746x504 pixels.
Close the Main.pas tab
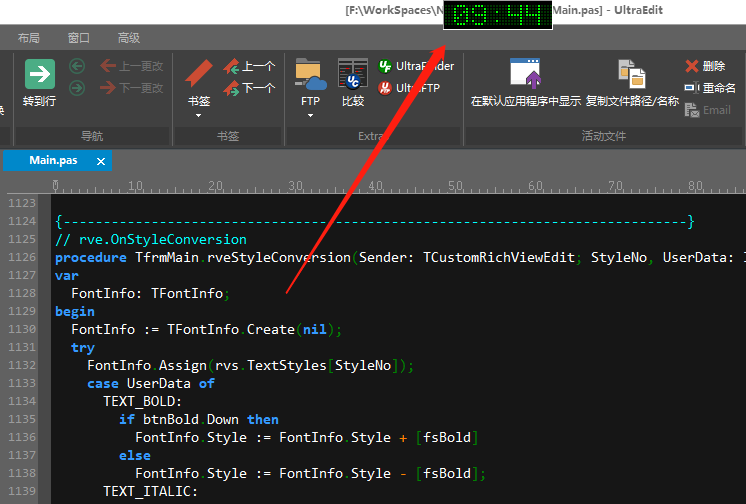[101, 161]
